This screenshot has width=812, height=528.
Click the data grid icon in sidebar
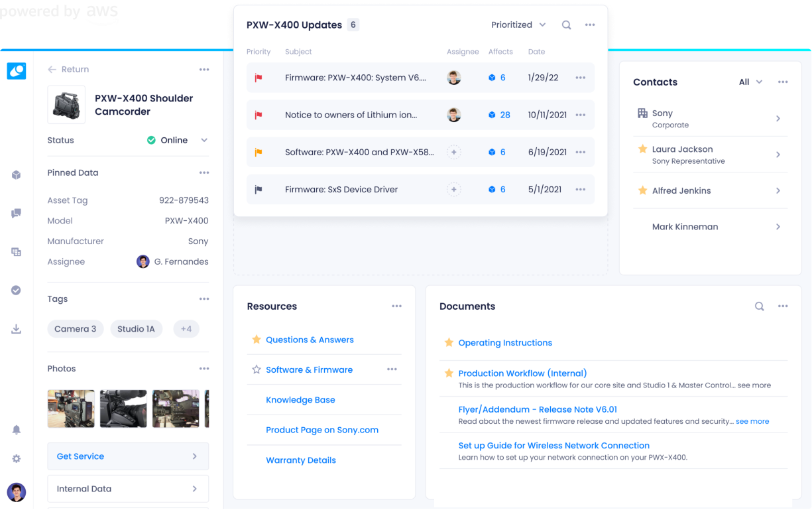tap(16, 251)
